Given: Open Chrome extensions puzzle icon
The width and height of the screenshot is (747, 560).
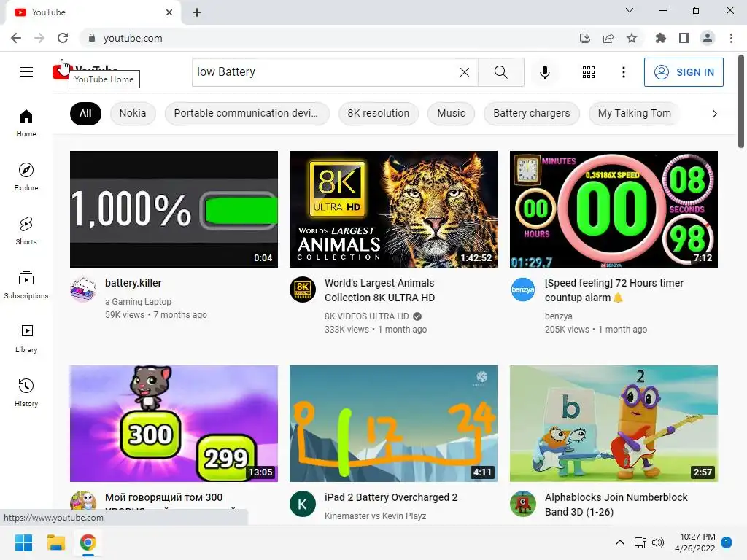Looking at the screenshot, I should (x=660, y=38).
